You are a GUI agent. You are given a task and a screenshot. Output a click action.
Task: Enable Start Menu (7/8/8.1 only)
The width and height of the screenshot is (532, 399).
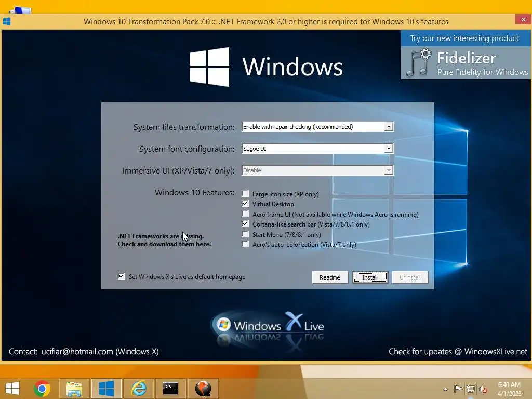(245, 234)
